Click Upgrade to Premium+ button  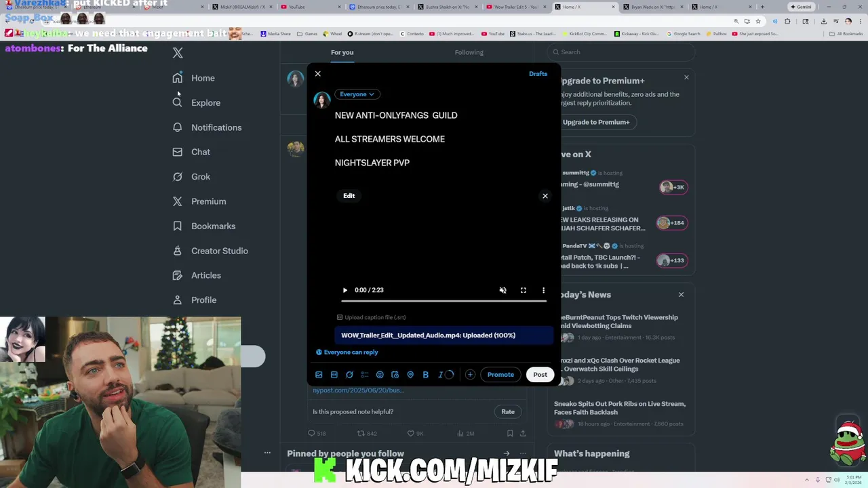[596, 122]
